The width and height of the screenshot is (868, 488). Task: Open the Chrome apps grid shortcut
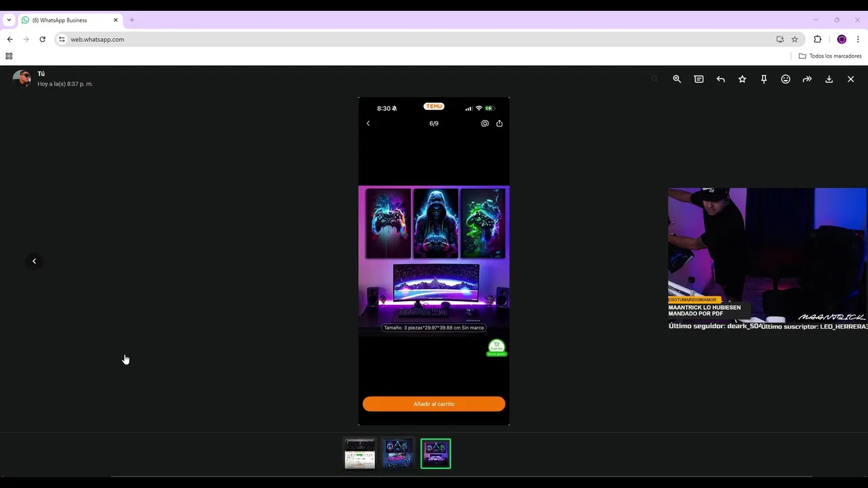pyautogui.click(x=9, y=56)
